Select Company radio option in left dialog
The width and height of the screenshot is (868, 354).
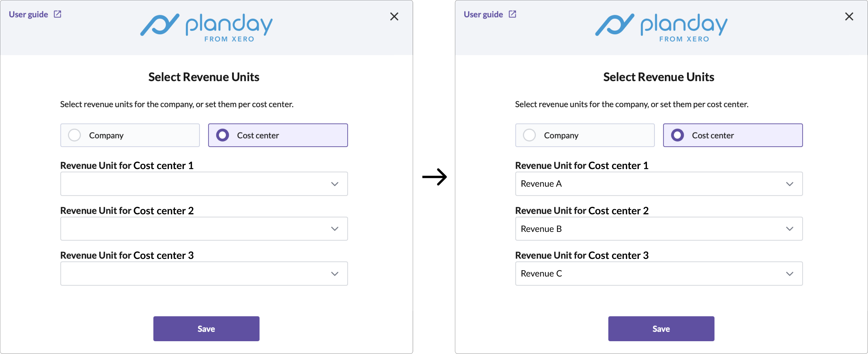coord(130,135)
